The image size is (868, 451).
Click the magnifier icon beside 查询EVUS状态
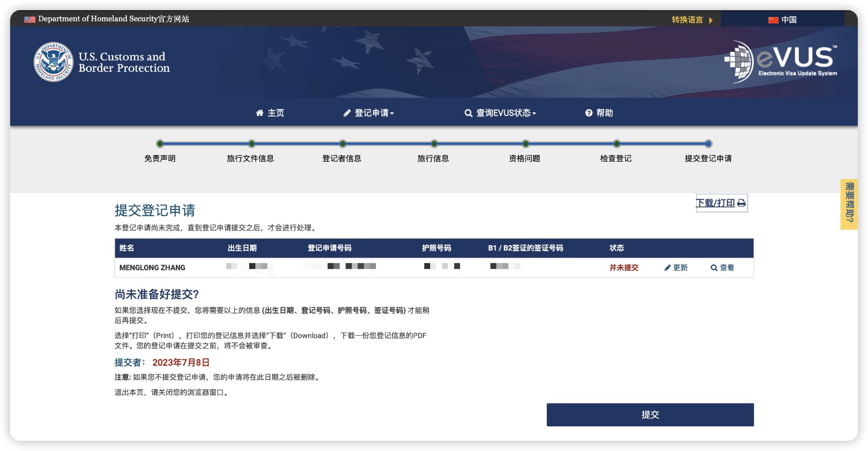coord(468,113)
